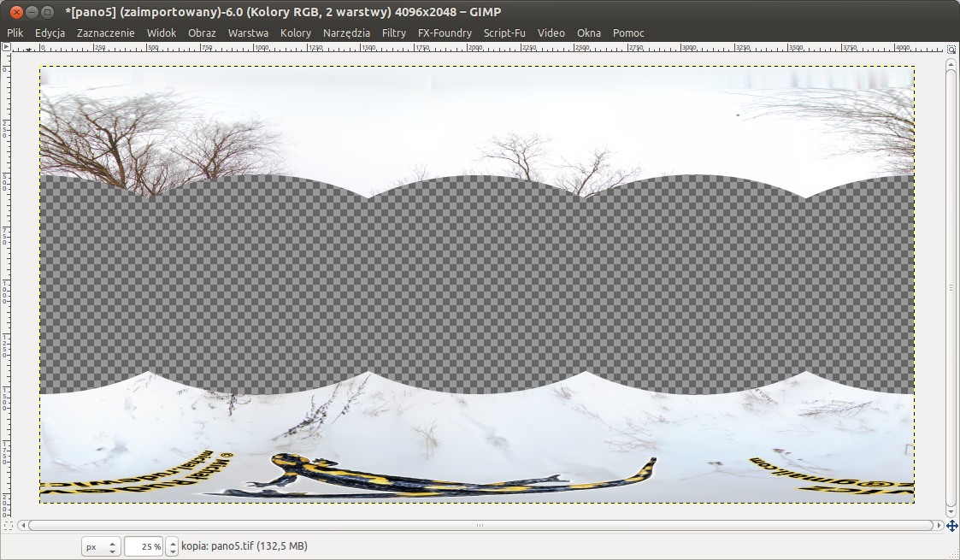
Task: Open the FX-Foundry menu
Action: 445,33
